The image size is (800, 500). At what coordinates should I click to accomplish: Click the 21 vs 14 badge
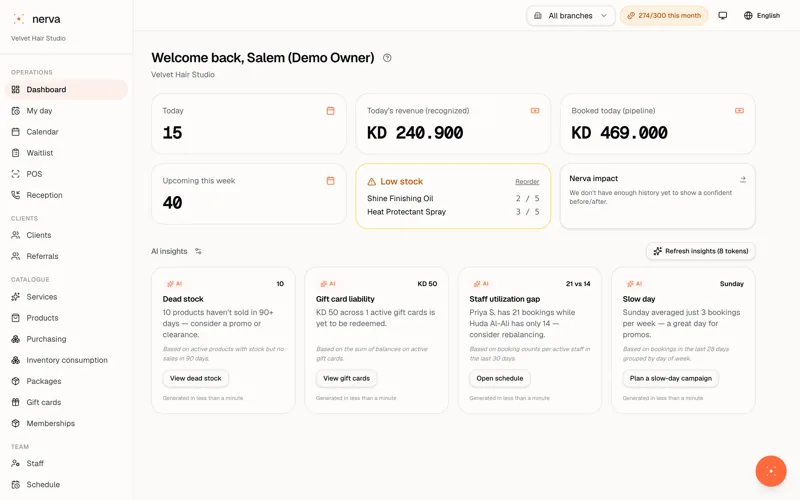click(x=578, y=284)
